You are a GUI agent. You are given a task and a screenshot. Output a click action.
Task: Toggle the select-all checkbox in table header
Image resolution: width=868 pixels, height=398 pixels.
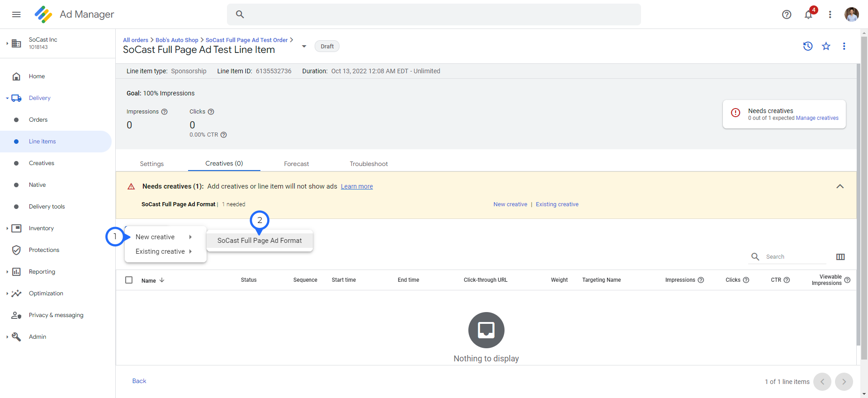click(x=129, y=280)
